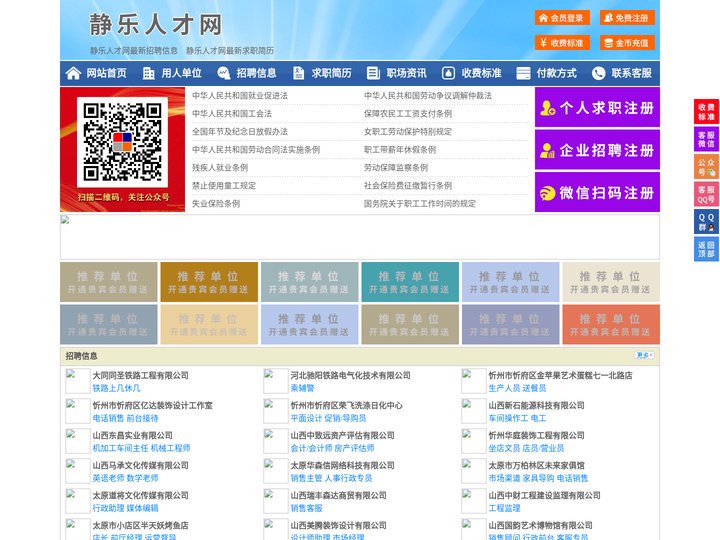Image resolution: width=720 pixels, height=540 pixels.
Task: Click the home icon beside 网站首页
Action: coord(73,73)
